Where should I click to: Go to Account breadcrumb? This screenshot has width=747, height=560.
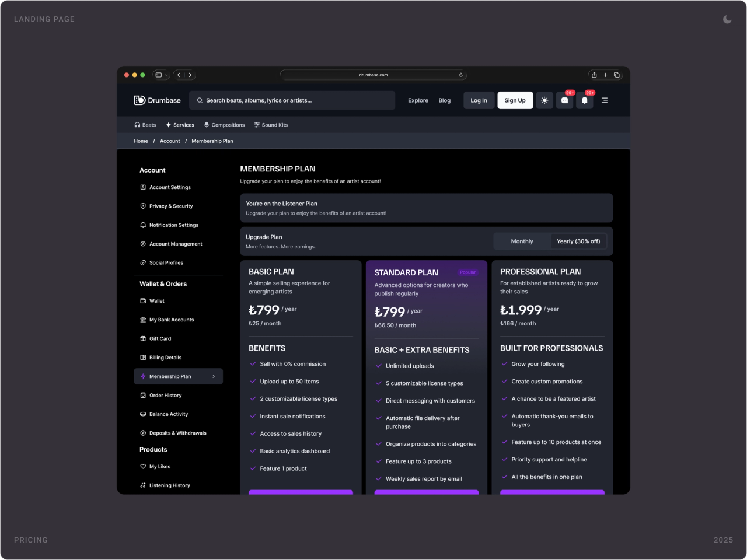170,141
